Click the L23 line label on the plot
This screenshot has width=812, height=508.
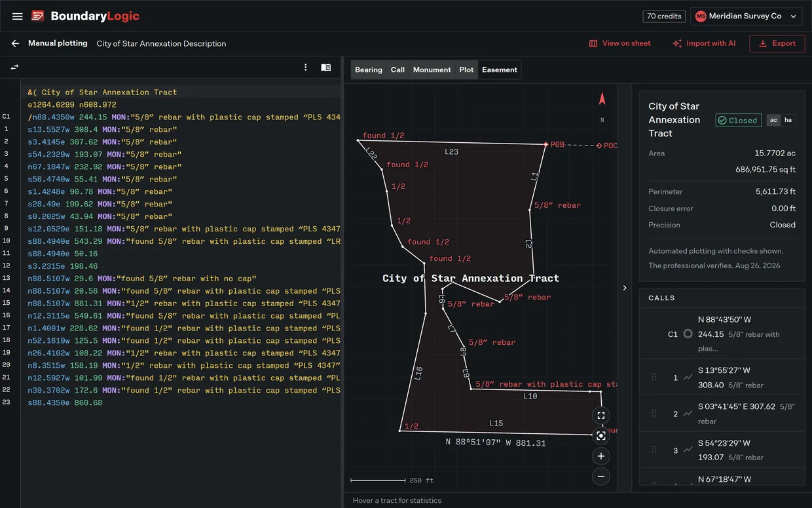(x=451, y=151)
